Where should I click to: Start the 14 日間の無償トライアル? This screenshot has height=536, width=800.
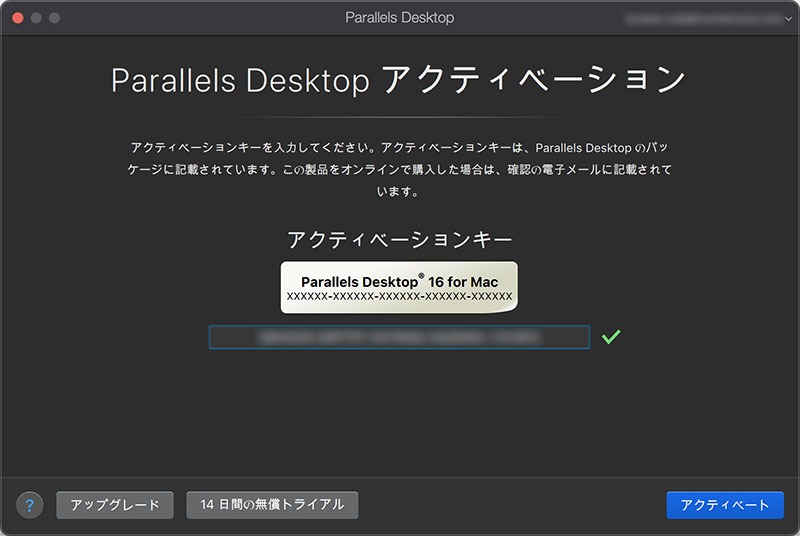272,505
